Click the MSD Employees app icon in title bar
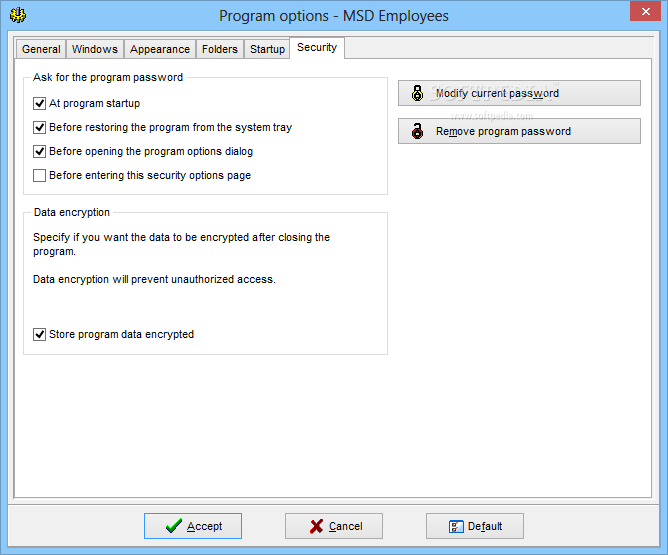This screenshot has height=555, width=668. click(x=17, y=15)
